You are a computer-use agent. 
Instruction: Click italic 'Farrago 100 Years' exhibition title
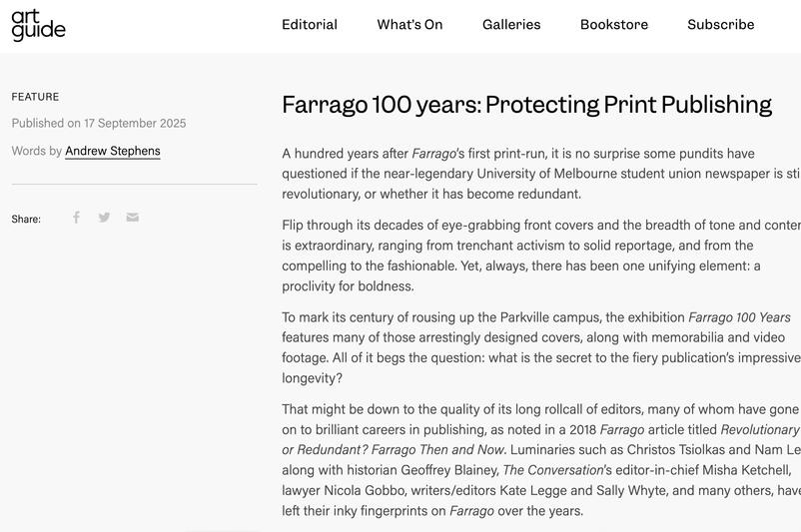[x=739, y=317]
